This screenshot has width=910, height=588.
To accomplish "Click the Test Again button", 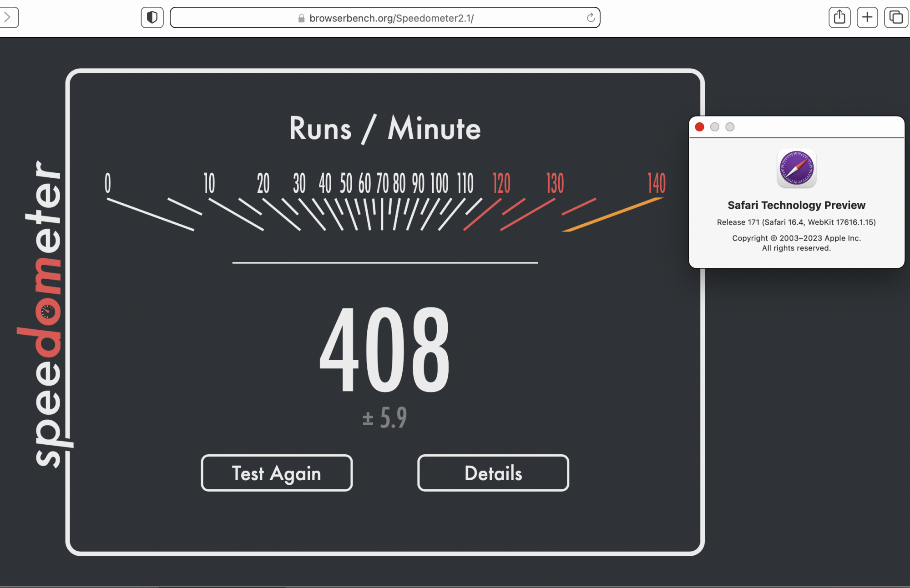I will [277, 473].
